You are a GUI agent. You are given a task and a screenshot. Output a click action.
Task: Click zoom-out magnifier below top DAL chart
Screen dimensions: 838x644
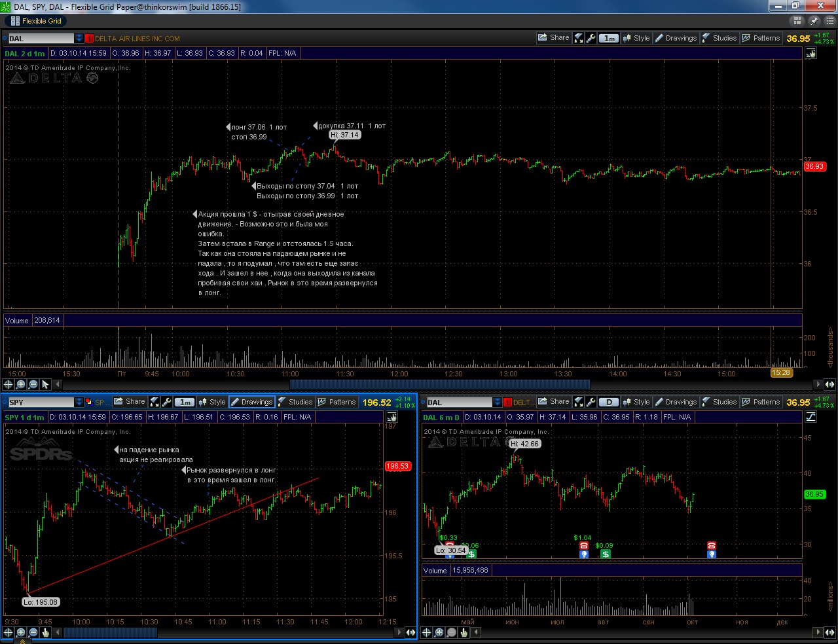click(33, 385)
